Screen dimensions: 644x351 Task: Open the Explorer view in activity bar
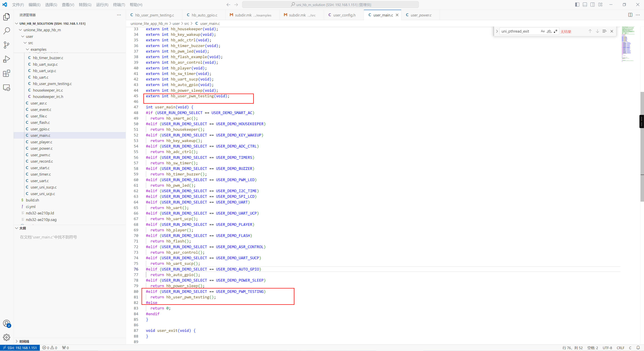(7, 17)
